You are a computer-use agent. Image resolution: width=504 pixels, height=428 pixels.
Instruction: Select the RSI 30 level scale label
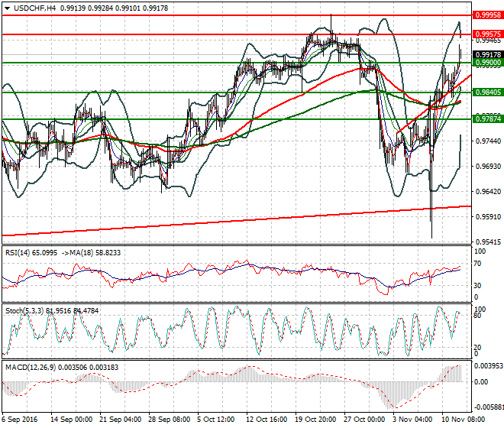(x=477, y=285)
